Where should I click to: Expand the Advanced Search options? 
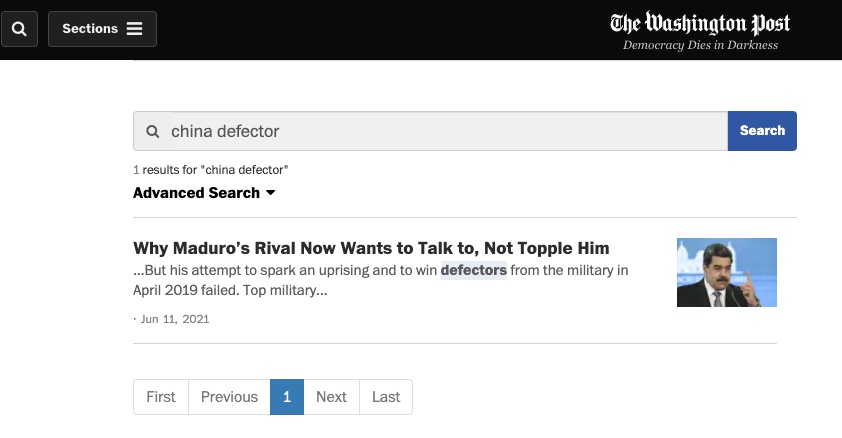pos(204,193)
